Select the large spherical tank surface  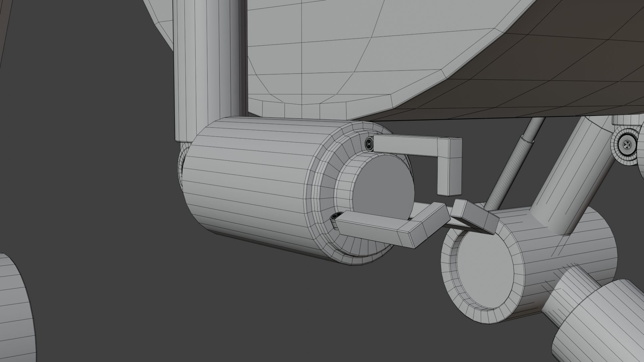[335, 50]
